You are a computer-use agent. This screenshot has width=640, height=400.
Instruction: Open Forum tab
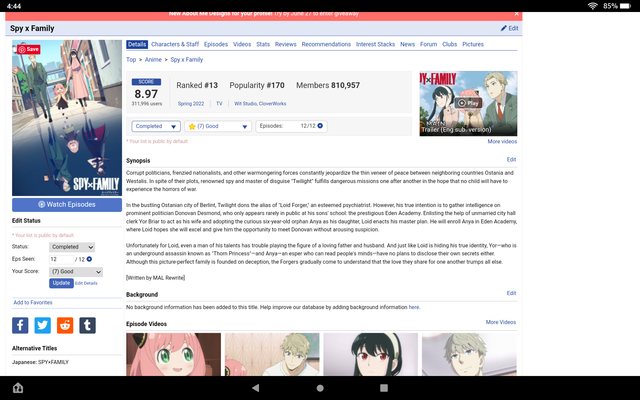coord(429,44)
